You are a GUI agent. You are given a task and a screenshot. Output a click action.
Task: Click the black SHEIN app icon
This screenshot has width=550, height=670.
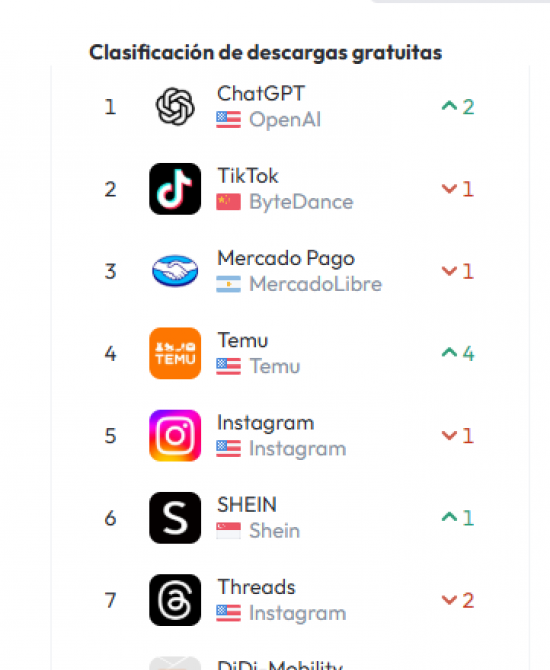(x=175, y=518)
